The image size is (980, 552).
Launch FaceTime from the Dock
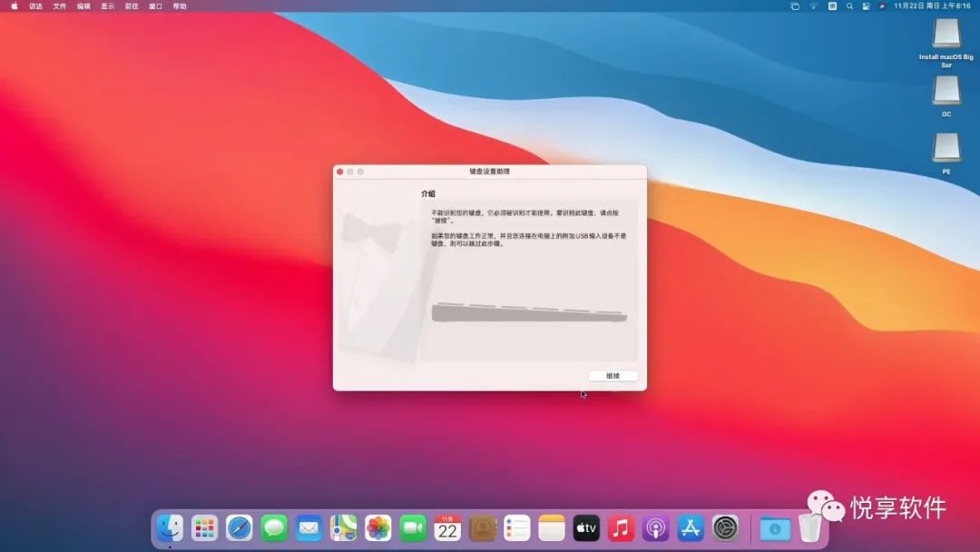pos(413,528)
